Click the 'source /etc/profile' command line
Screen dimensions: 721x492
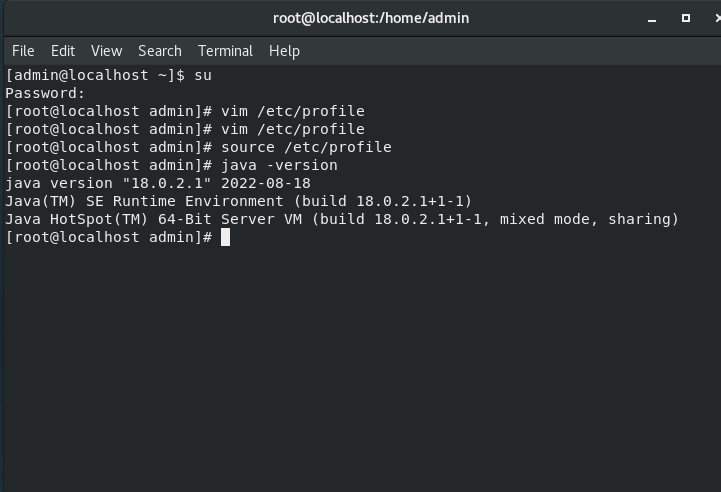coord(306,147)
